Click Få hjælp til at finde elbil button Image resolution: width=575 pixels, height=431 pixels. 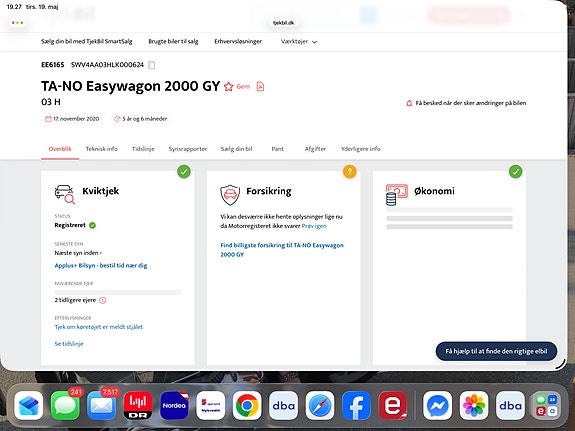(496, 351)
